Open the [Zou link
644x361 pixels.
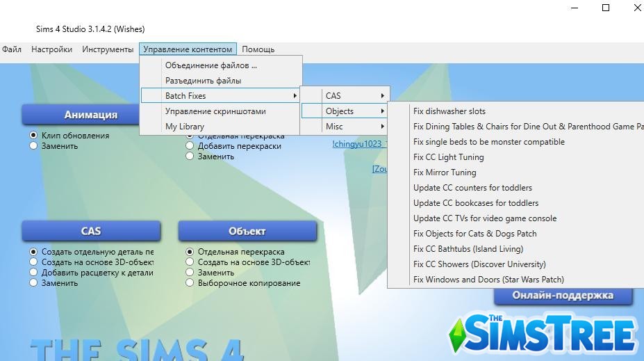coord(379,169)
